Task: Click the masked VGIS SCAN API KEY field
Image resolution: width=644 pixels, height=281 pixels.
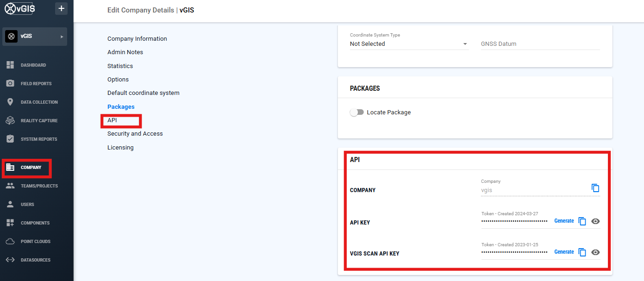Action: (x=514, y=252)
